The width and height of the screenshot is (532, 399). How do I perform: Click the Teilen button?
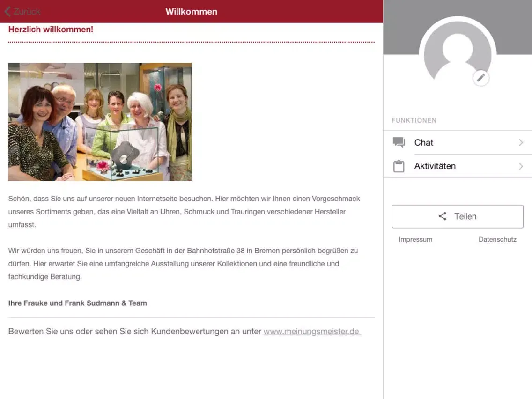click(458, 216)
